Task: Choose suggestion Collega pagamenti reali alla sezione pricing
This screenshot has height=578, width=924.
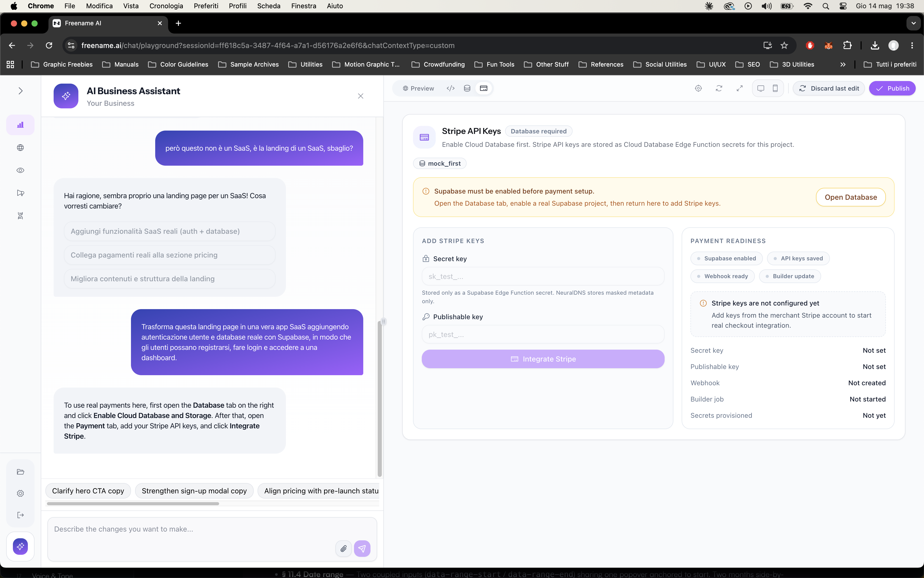Action: point(170,255)
